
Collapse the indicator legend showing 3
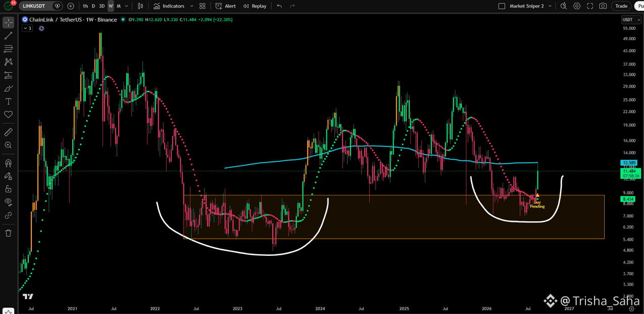click(27, 28)
